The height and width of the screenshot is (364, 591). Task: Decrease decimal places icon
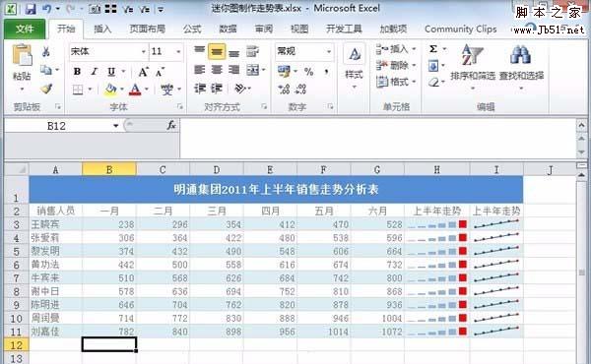300,90
